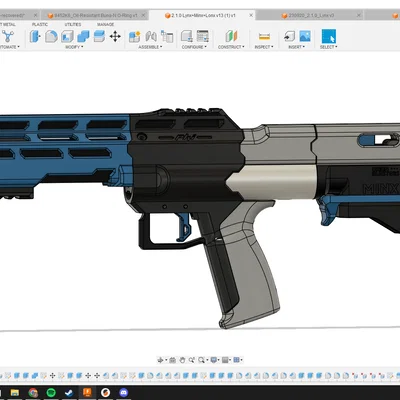
Task: Open Discord from the taskbar
Action: pos(124,393)
